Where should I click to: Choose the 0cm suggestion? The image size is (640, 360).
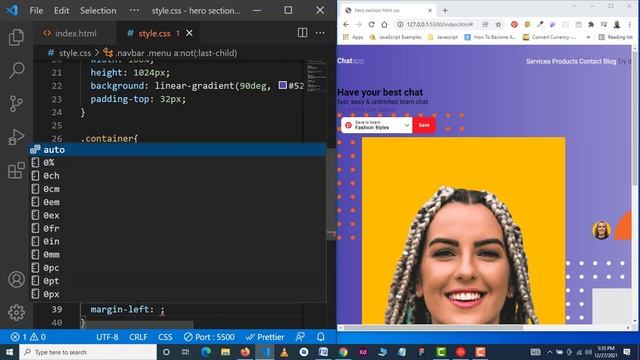[x=177, y=189]
